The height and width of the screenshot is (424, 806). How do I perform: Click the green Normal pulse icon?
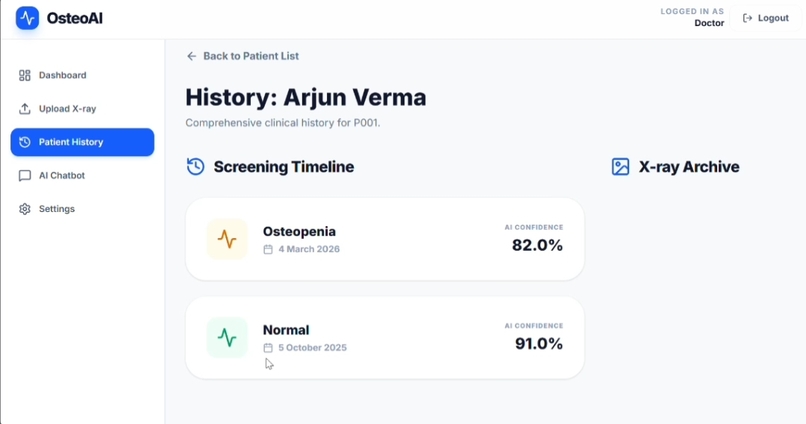tap(227, 338)
